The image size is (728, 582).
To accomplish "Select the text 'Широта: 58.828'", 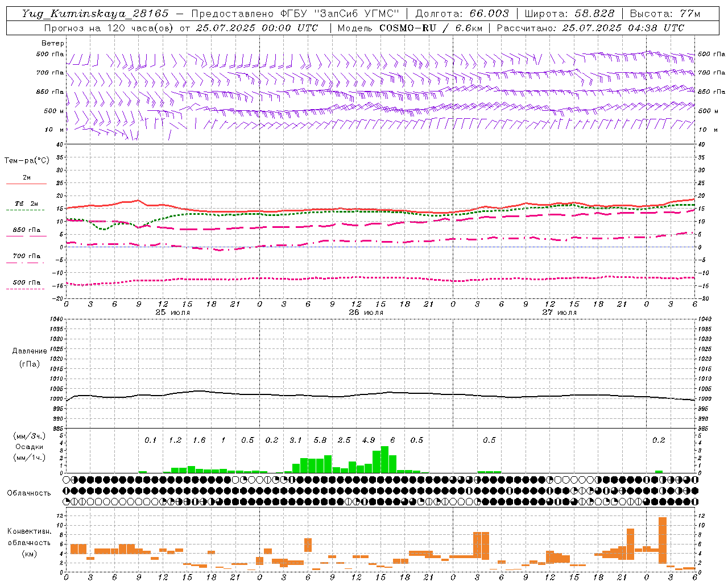I will [x=569, y=14].
